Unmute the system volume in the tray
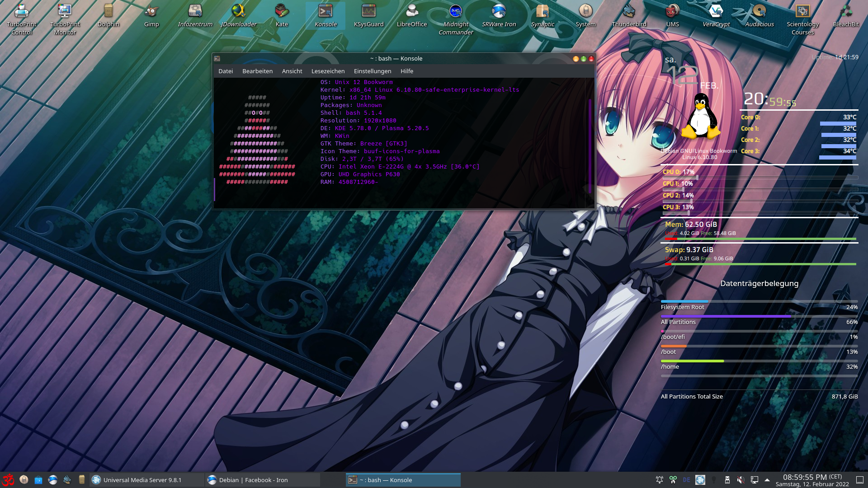 coord(740,480)
